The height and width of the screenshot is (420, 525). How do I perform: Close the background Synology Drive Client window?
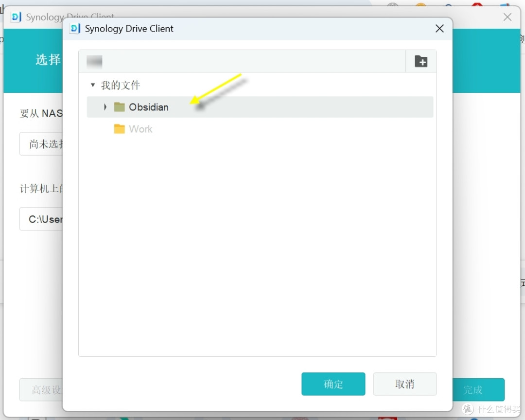507,17
